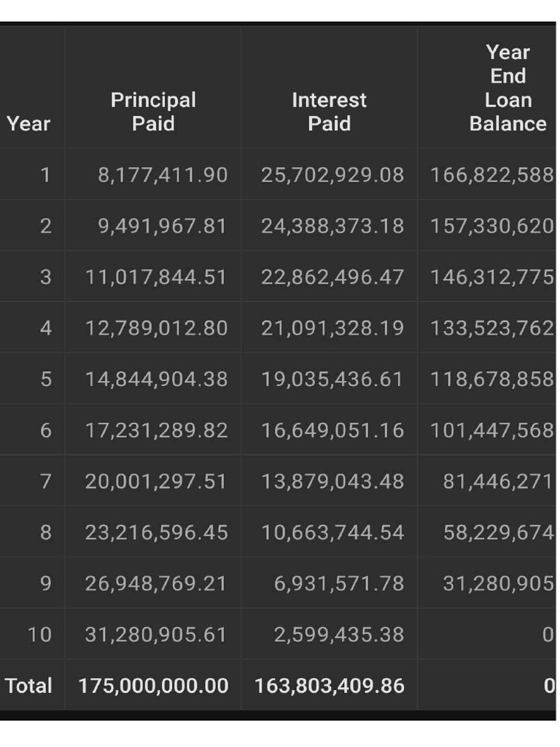The image size is (560, 747).
Task: Click year 2 principal 9,491,967.81
Action: (x=163, y=226)
